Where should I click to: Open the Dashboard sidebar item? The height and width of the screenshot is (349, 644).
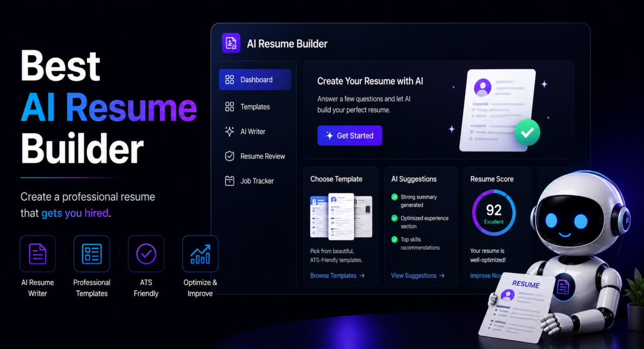click(x=255, y=79)
